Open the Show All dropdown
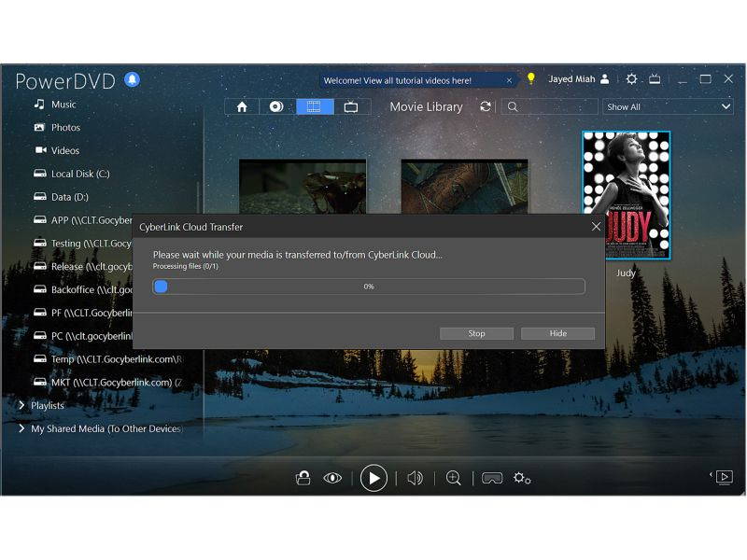This screenshot has width=747, height=560. (x=667, y=106)
